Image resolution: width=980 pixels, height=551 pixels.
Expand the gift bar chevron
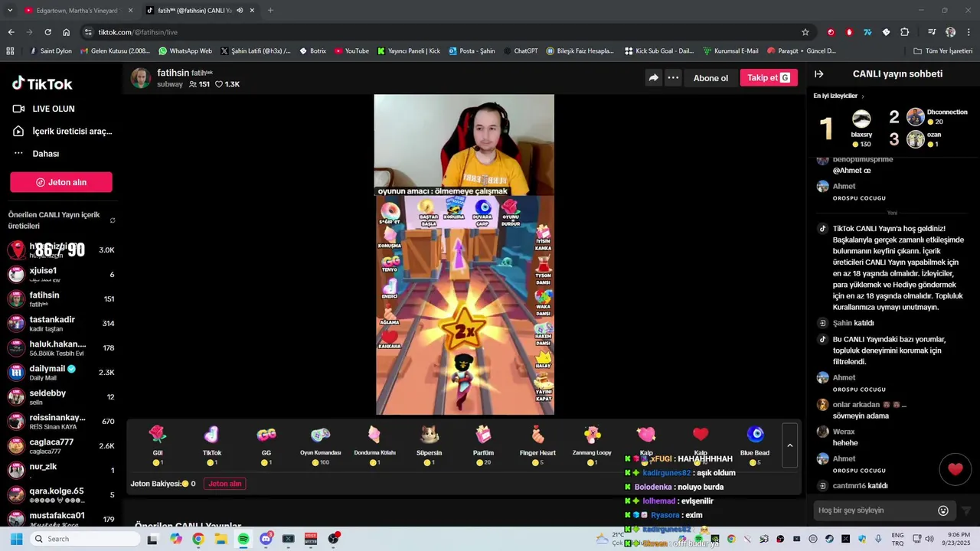[790, 445]
